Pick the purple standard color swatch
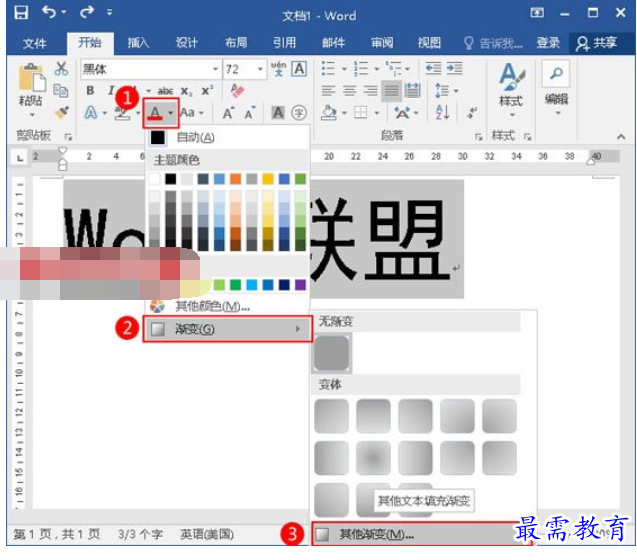This screenshot has width=637, height=560. click(x=300, y=284)
